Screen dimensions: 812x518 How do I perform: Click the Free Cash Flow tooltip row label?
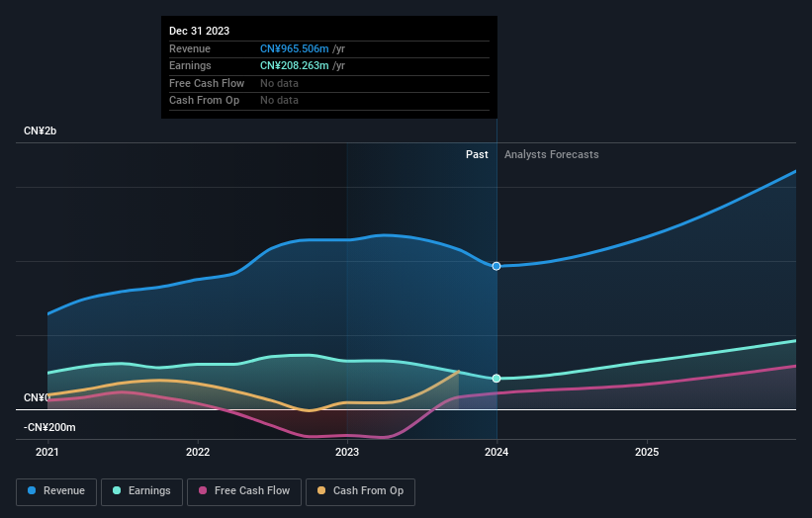[207, 83]
